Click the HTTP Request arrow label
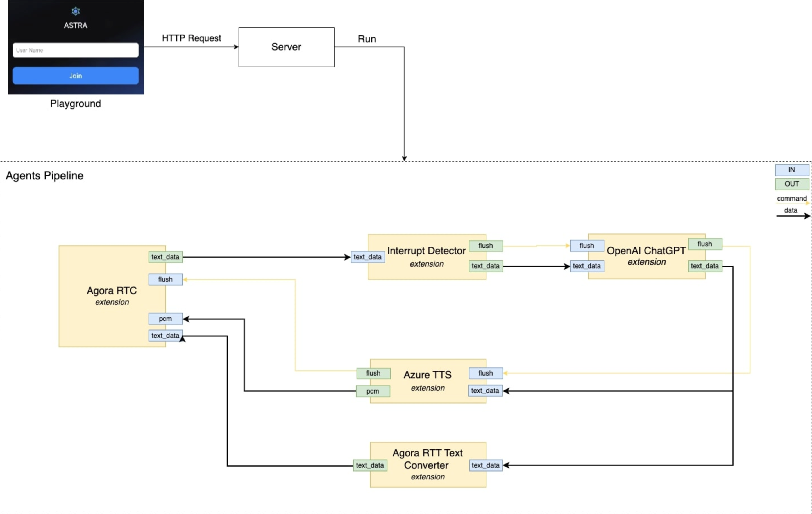 tap(191, 38)
